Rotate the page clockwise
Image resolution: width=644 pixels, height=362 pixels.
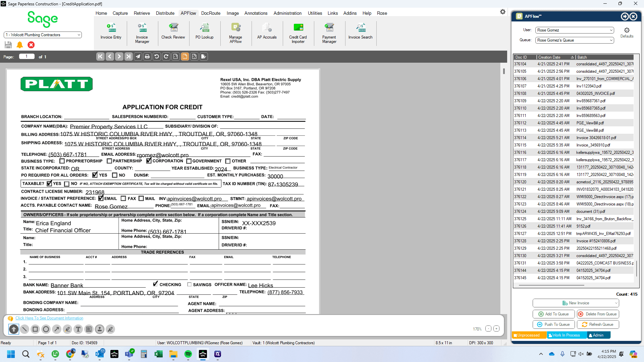pos(166,57)
